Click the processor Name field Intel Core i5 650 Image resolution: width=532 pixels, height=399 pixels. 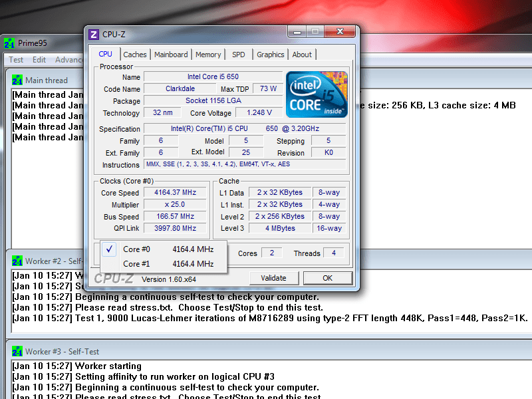click(x=213, y=76)
